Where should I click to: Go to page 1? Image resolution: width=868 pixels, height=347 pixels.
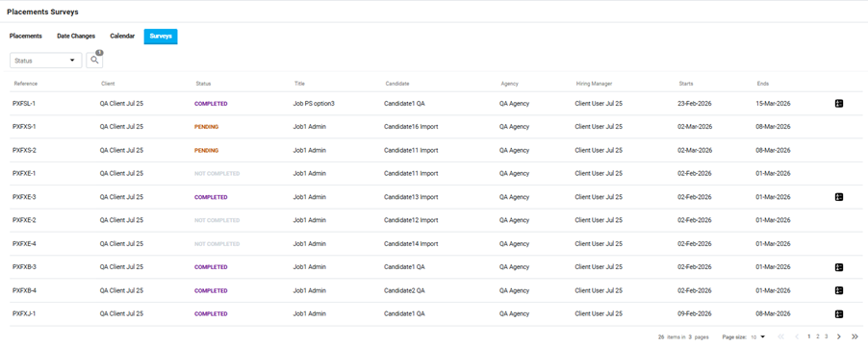pyautogui.click(x=808, y=336)
